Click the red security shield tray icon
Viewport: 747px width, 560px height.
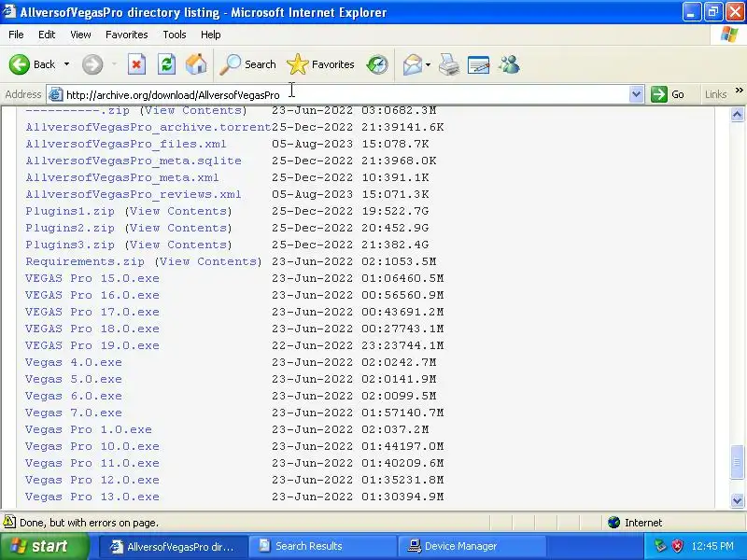tap(677, 546)
